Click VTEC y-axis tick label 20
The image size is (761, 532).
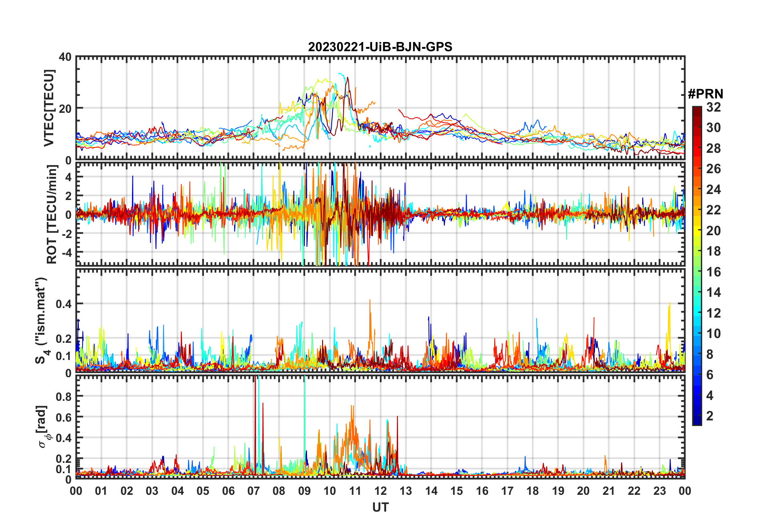click(x=65, y=108)
